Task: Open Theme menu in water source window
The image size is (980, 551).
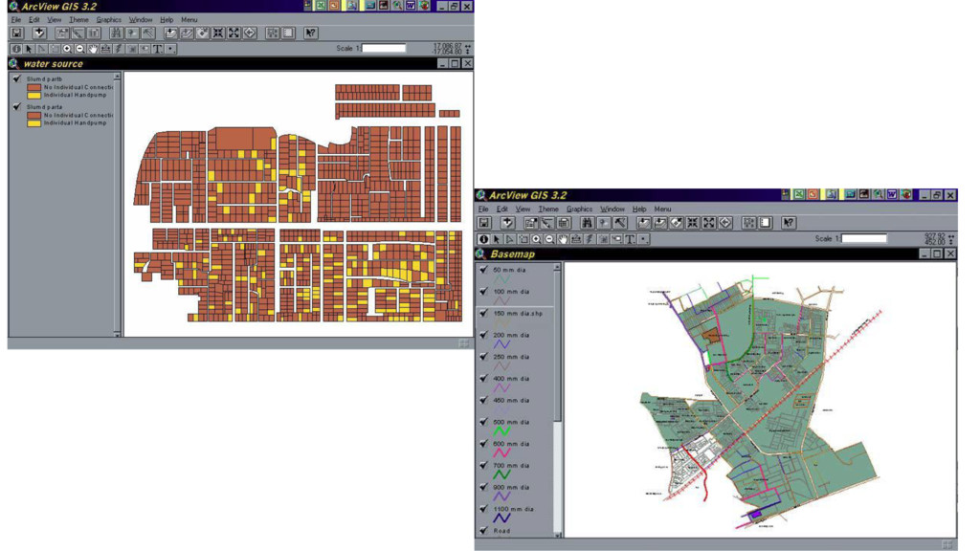Action: coord(78,20)
